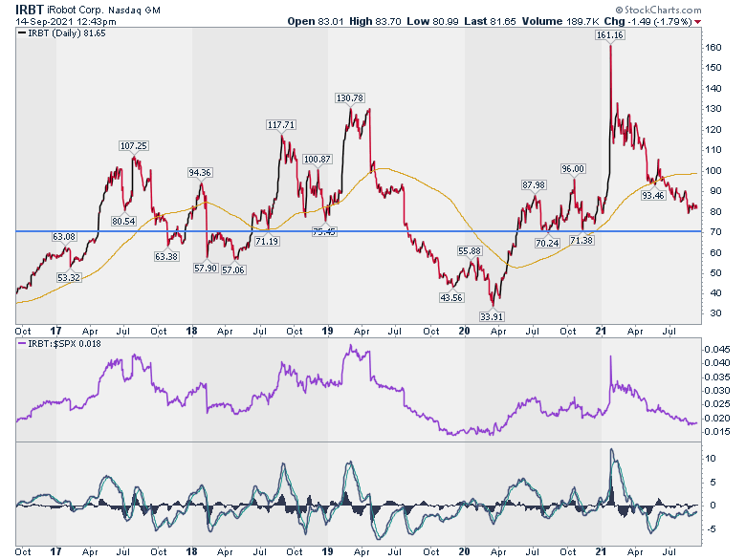Viewport: 746px width, 560px height.
Task: Click the 0.015 tick on ratio axis
Action: click(x=717, y=432)
